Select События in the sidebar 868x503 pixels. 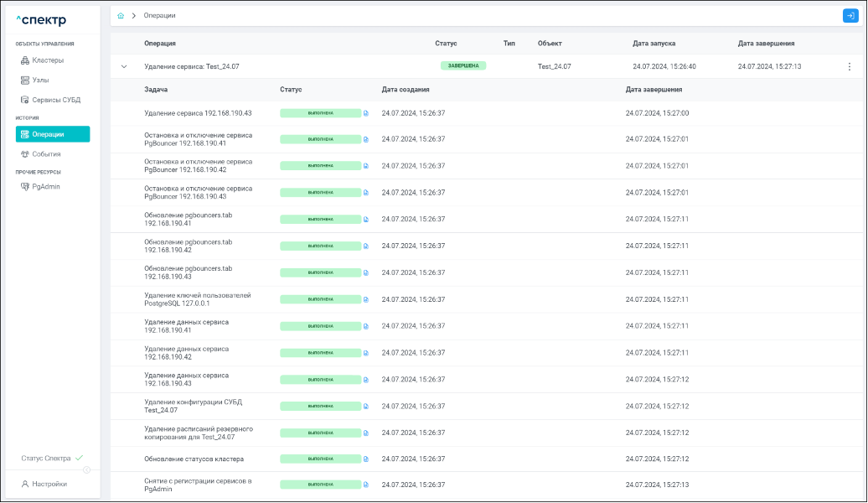(46, 154)
